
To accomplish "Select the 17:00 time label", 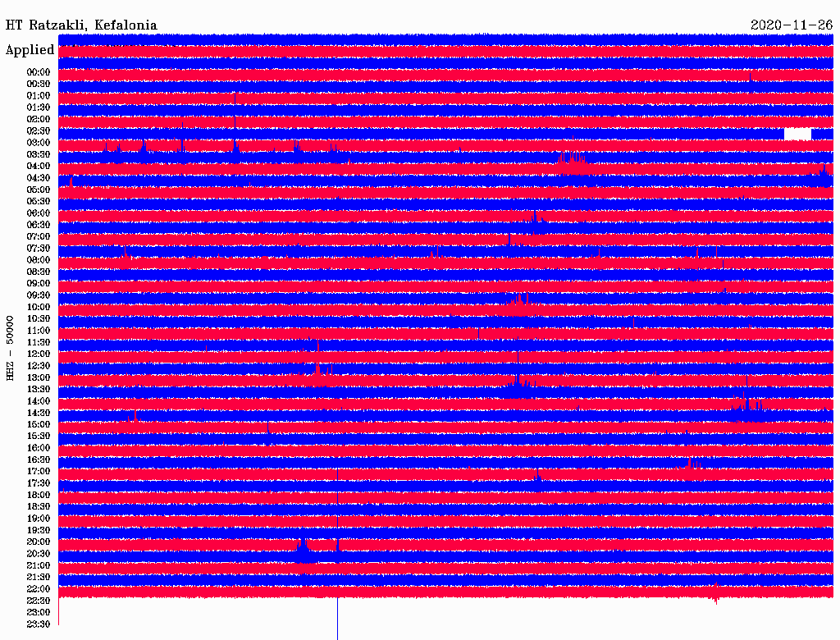I will [39, 471].
